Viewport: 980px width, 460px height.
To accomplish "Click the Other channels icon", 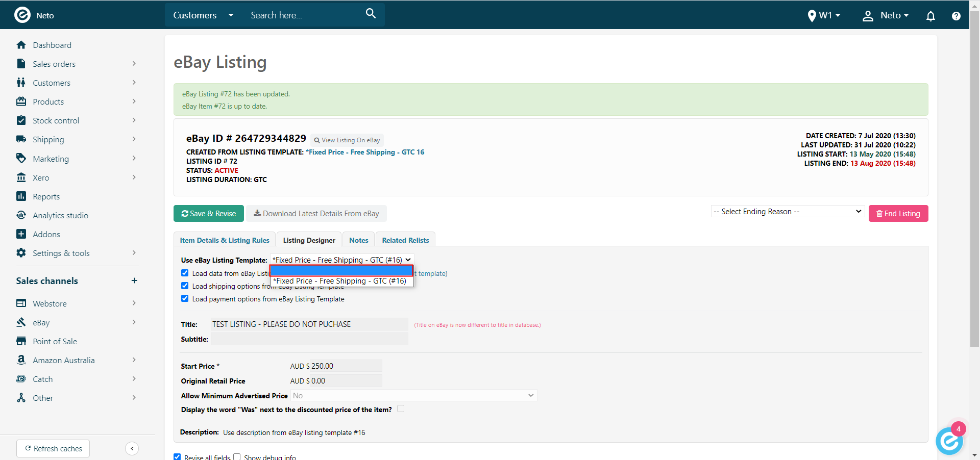I will pos(21,398).
